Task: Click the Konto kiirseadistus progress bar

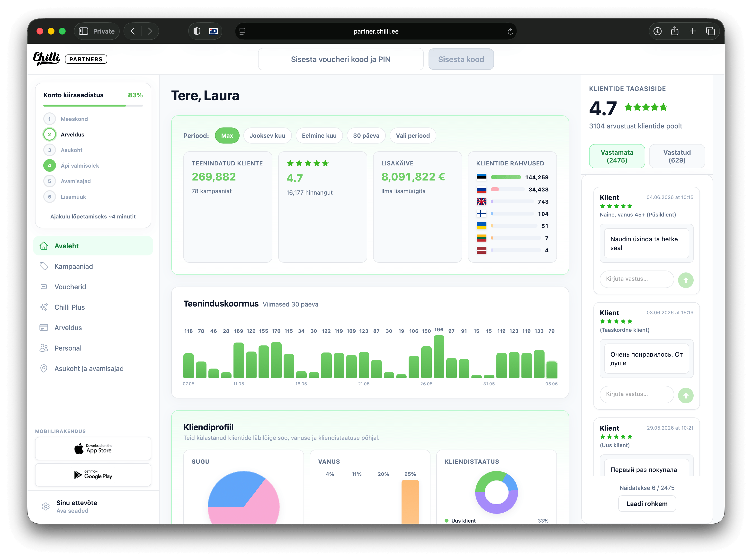Action: 93,105
